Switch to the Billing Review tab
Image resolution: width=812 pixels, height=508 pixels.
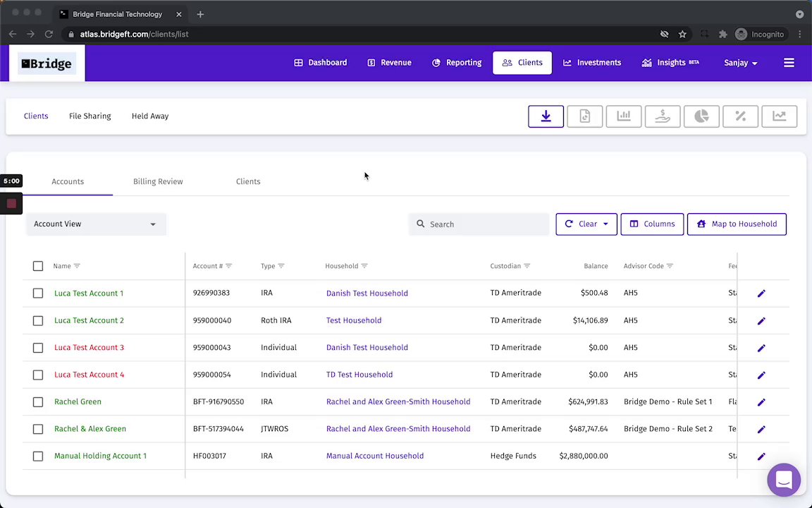tap(158, 181)
